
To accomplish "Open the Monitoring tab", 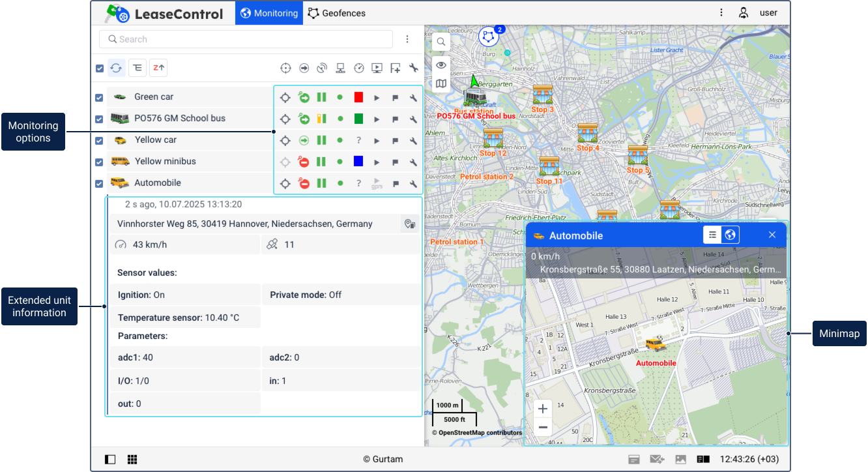I will click(268, 13).
